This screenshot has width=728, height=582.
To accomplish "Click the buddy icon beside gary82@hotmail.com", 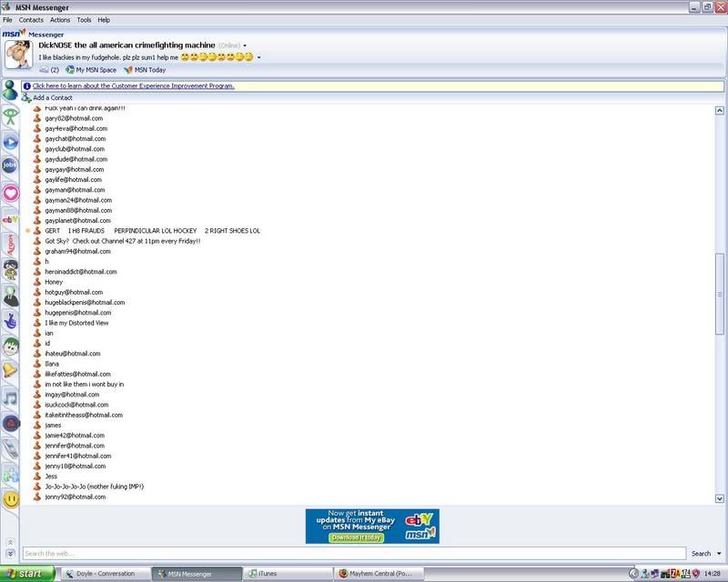I will point(37,118).
